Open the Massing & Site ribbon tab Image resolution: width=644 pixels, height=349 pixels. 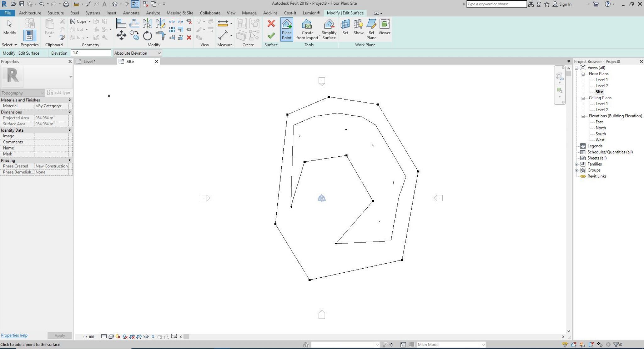180,13
